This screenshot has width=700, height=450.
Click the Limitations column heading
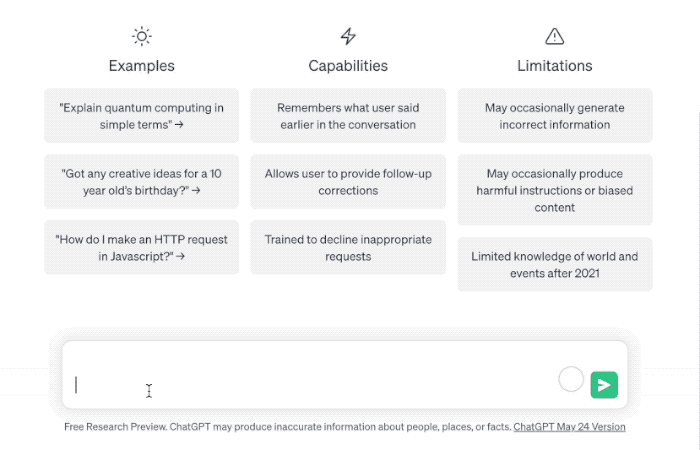point(555,66)
